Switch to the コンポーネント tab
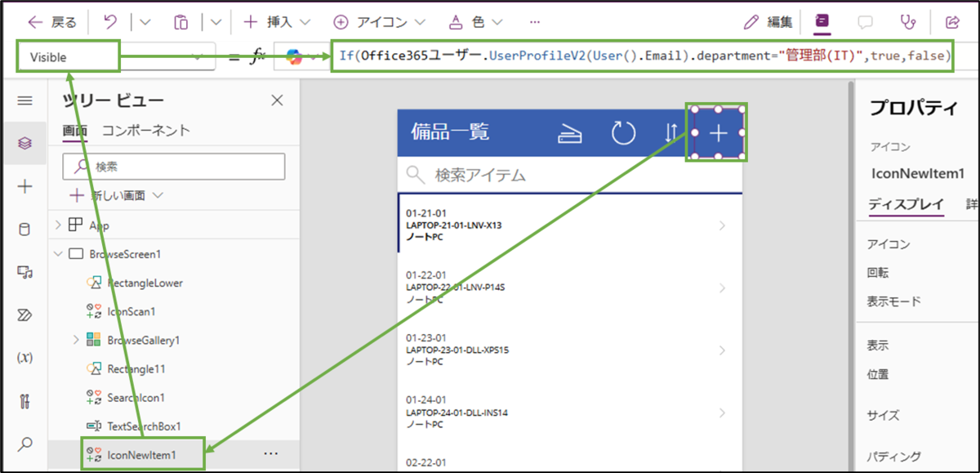Screen dimensions: 980x473 146,131
